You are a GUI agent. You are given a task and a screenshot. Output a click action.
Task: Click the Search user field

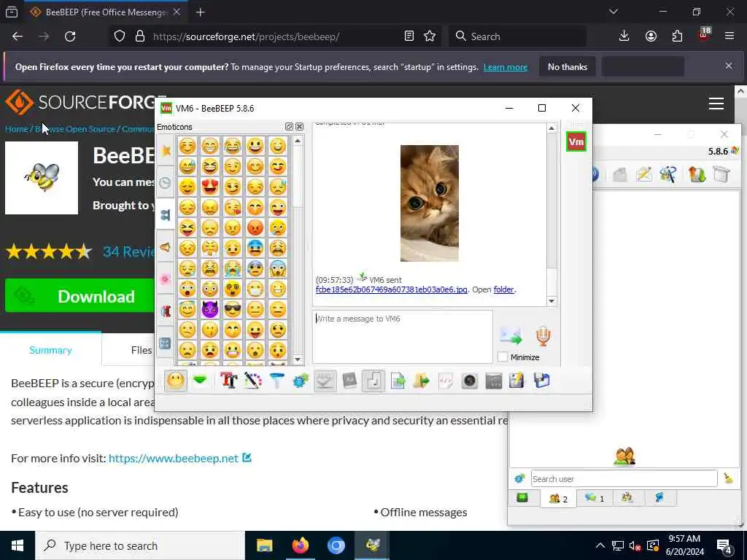(624, 478)
